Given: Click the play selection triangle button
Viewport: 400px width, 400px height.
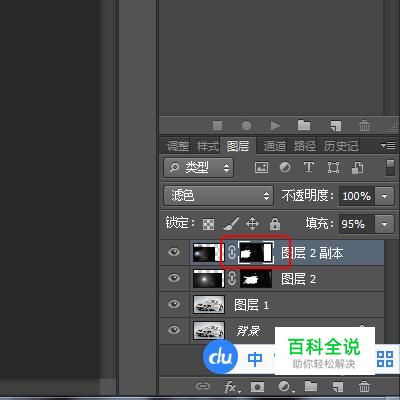Looking at the screenshot, I should pyautogui.click(x=275, y=126).
